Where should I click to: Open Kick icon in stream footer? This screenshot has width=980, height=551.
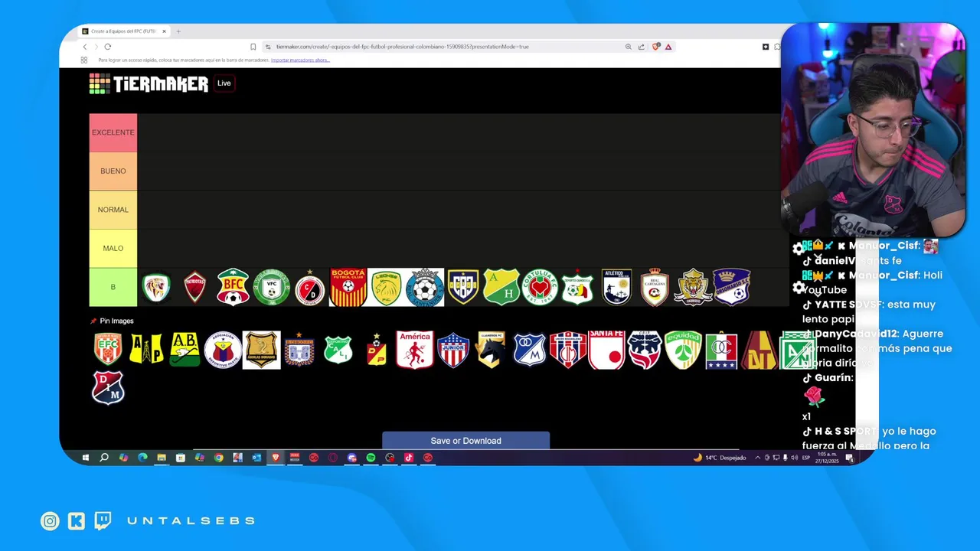[76, 521]
